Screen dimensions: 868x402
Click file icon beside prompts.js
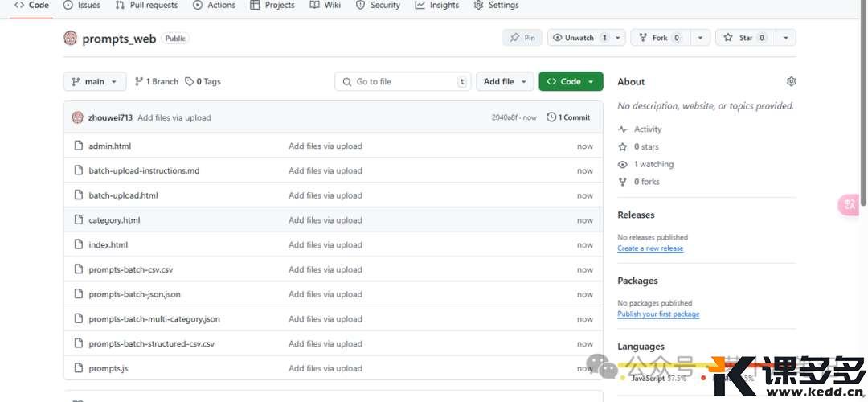point(79,368)
